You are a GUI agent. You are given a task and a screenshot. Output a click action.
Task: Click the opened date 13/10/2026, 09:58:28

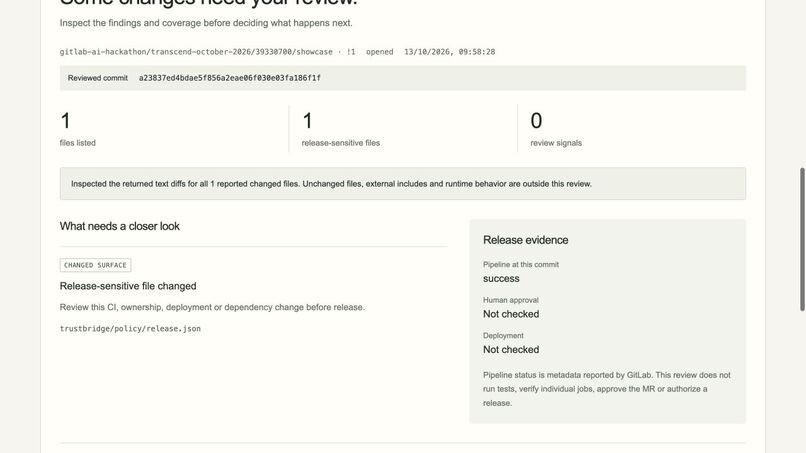(450, 52)
